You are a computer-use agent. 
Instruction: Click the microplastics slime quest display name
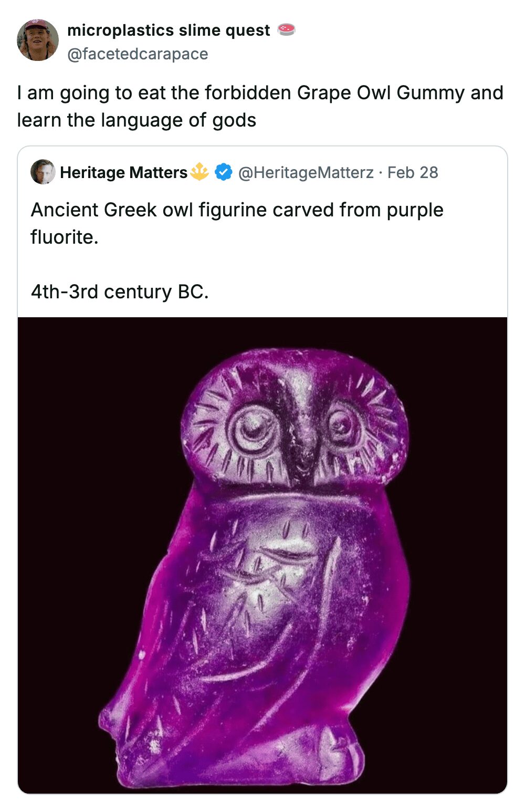[167, 29]
